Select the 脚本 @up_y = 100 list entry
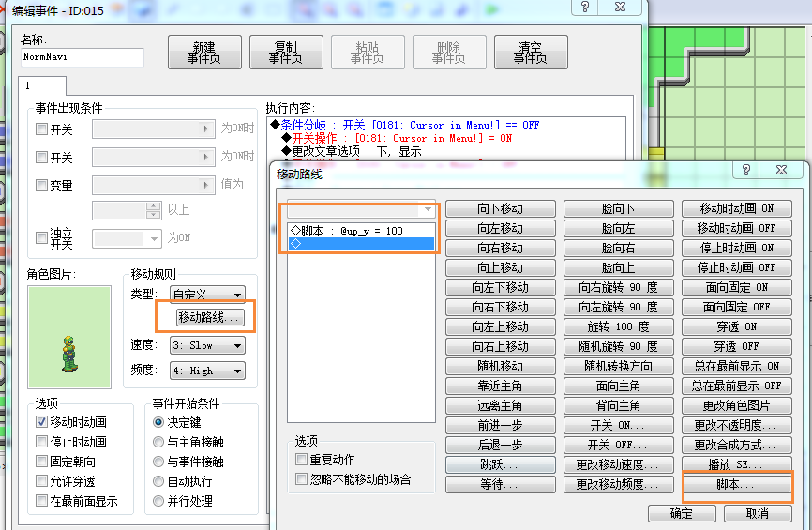The image size is (812, 530). 361,231
